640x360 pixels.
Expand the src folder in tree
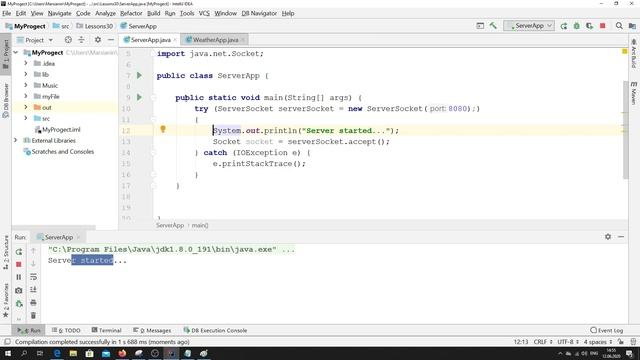(26, 118)
